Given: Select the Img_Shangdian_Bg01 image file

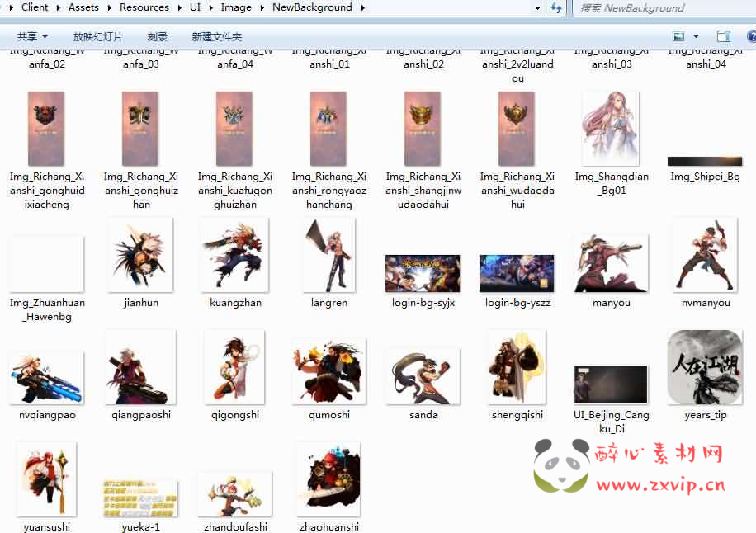Looking at the screenshot, I should (611, 130).
